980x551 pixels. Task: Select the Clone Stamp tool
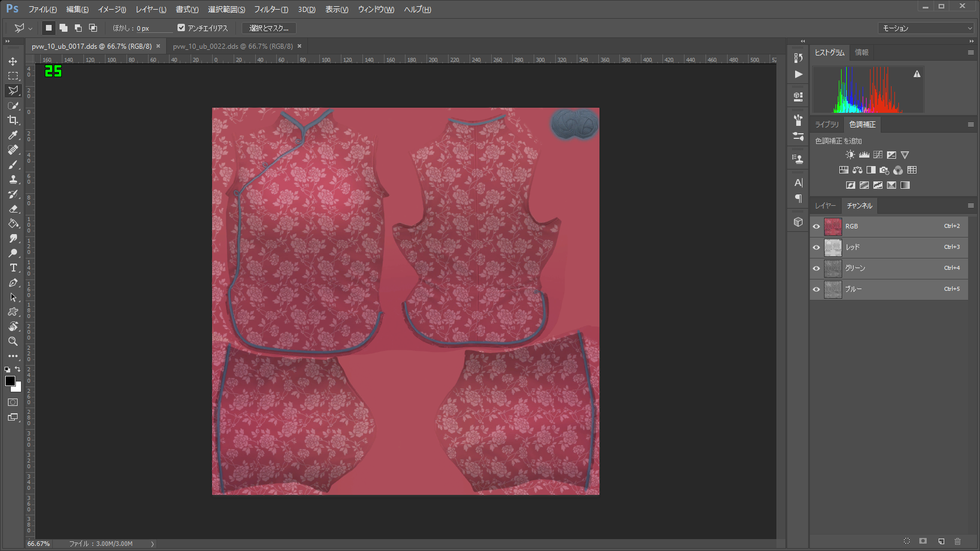point(12,179)
